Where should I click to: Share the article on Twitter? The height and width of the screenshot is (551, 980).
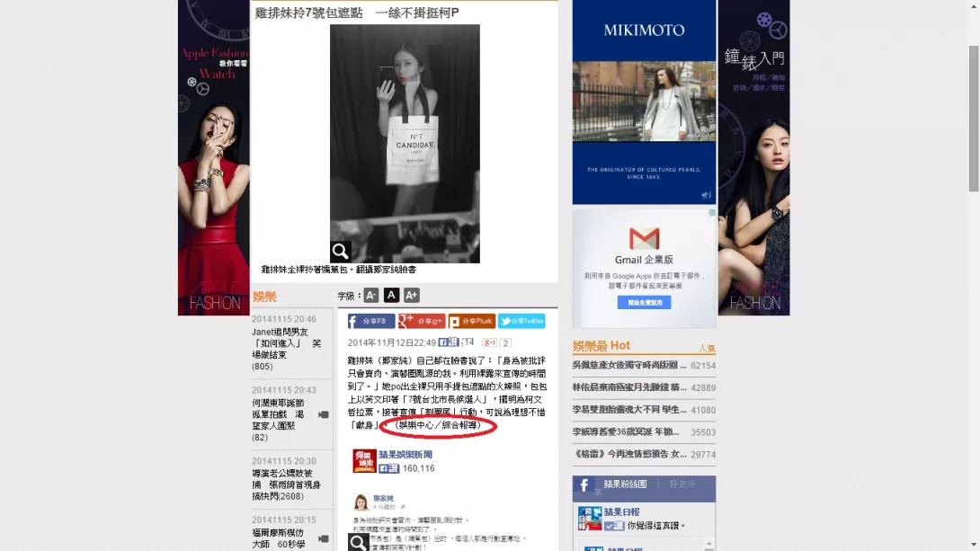point(521,321)
